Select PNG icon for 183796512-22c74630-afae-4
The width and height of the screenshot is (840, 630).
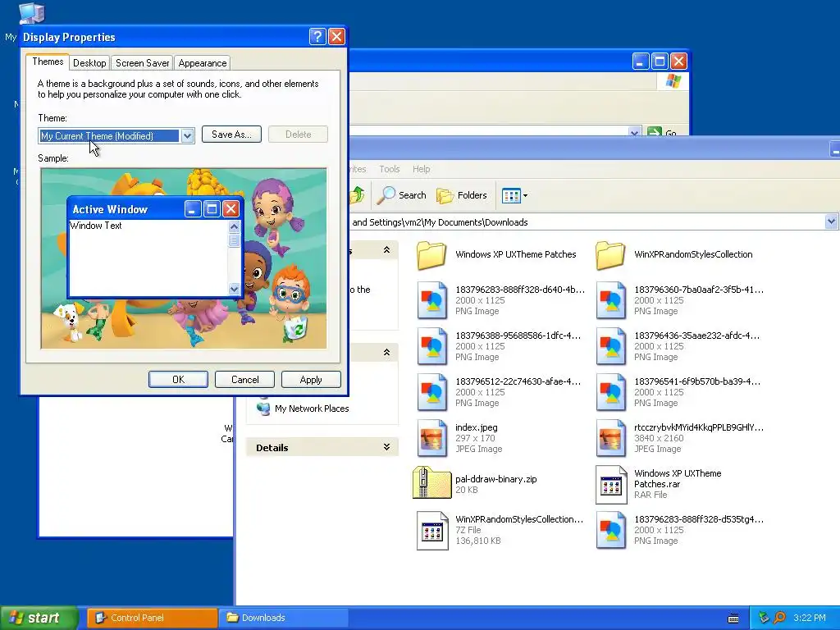pyautogui.click(x=431, y=393)
